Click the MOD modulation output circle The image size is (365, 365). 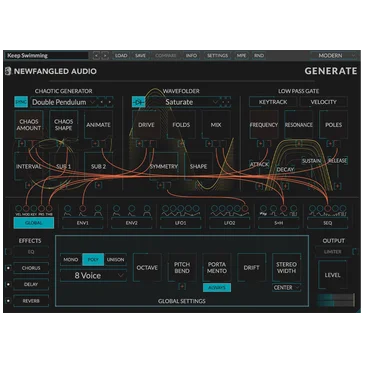26,209
